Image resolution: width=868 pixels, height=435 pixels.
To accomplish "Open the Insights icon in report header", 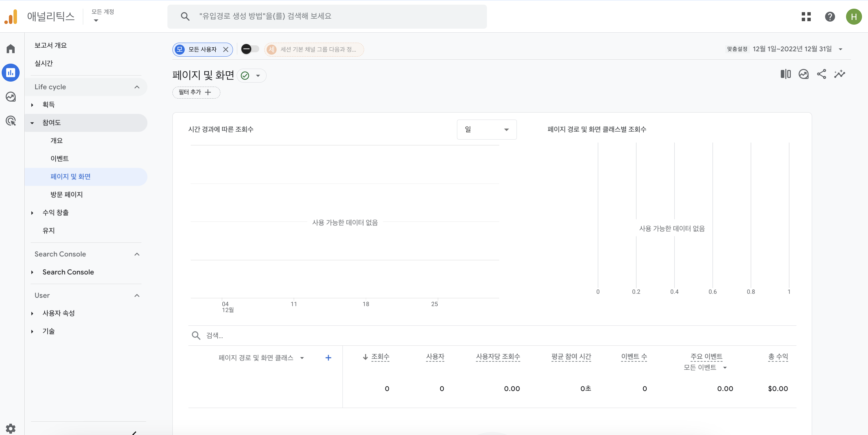I will [x=804, y=74].
